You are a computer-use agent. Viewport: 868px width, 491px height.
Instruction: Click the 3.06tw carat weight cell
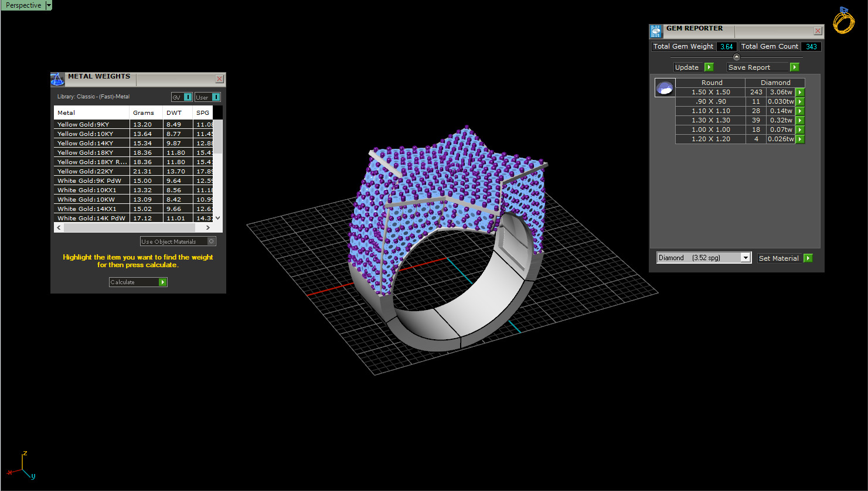click(781, 92)
